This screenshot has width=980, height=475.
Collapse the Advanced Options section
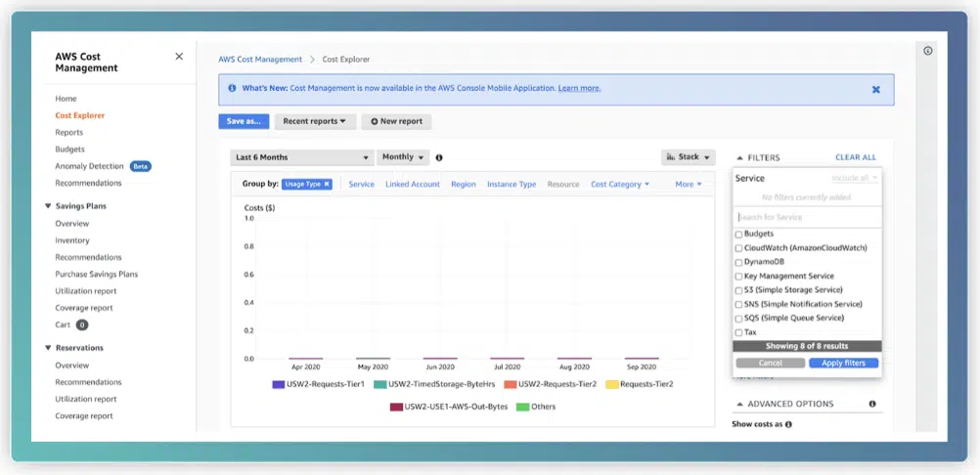click(x=740, y=404)
